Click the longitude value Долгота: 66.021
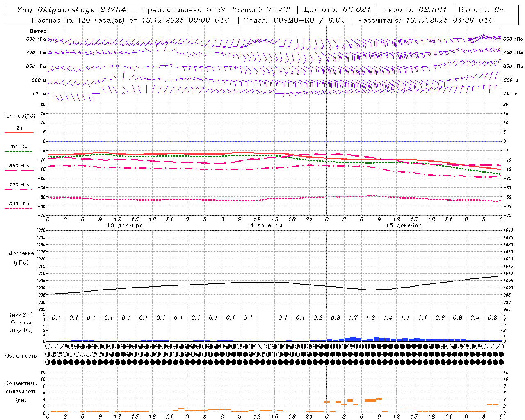525x420 pixels. [x=337, y=10]
